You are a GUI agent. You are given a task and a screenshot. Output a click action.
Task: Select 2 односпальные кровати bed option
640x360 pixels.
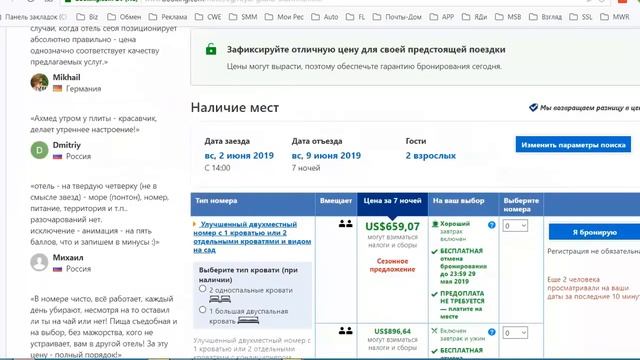click(x=202, y=289)
